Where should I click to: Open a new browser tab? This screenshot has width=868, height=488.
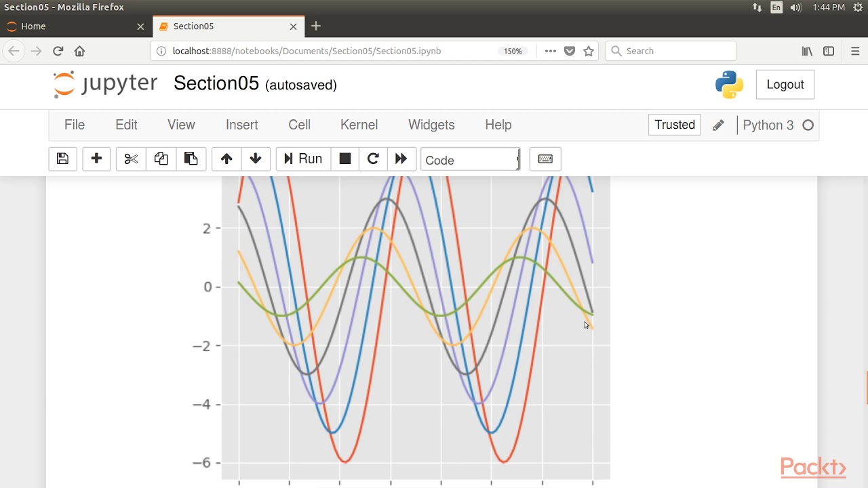click(x=316, y=26)
